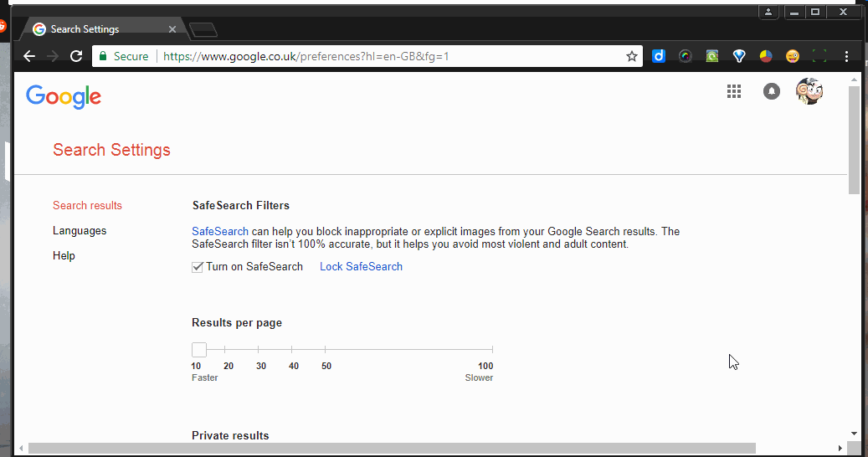868x457 pixels.
Task: Open the Chrome three-dot menu
Action: [x=846, y=56]
